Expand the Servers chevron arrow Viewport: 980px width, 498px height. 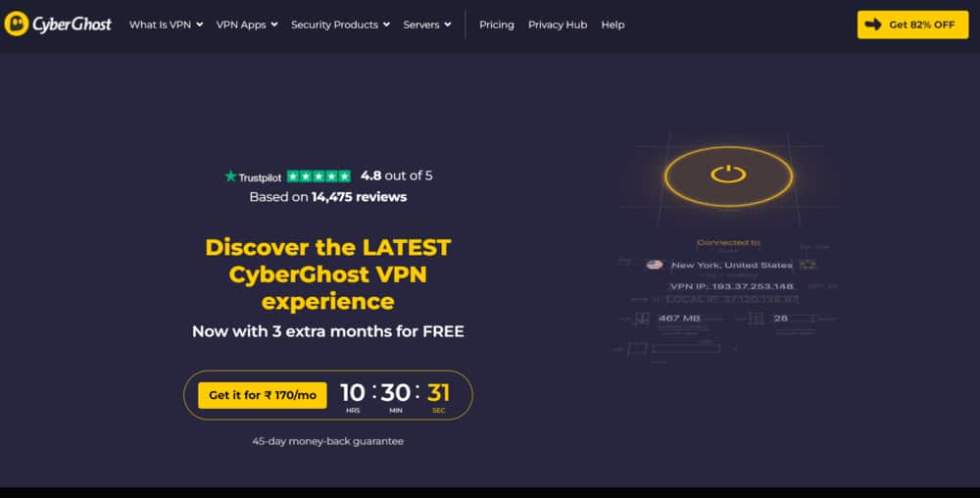(448, 25)
